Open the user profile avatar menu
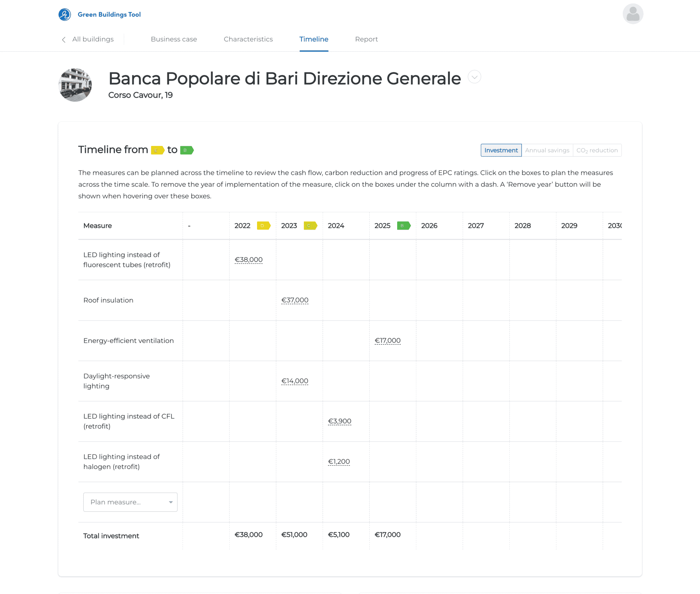700x594 pixels. [633, 14]
